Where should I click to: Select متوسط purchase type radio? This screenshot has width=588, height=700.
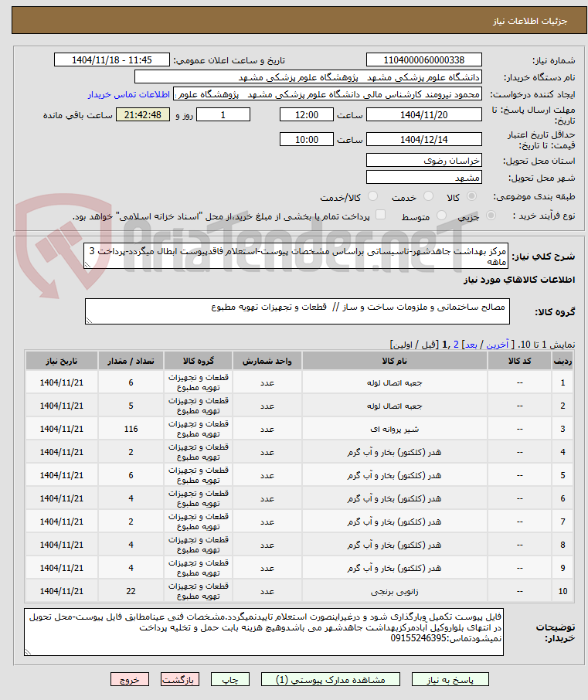(x=441, y=216)
